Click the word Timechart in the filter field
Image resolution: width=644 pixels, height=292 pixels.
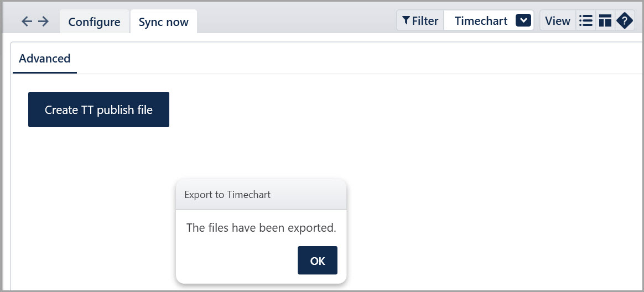point(481,21)
